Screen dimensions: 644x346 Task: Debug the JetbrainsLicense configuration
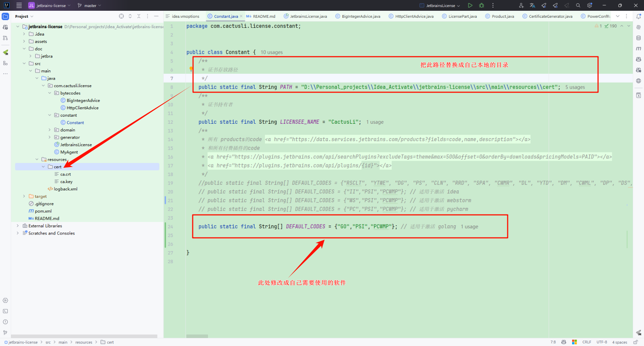coord(481,6)
